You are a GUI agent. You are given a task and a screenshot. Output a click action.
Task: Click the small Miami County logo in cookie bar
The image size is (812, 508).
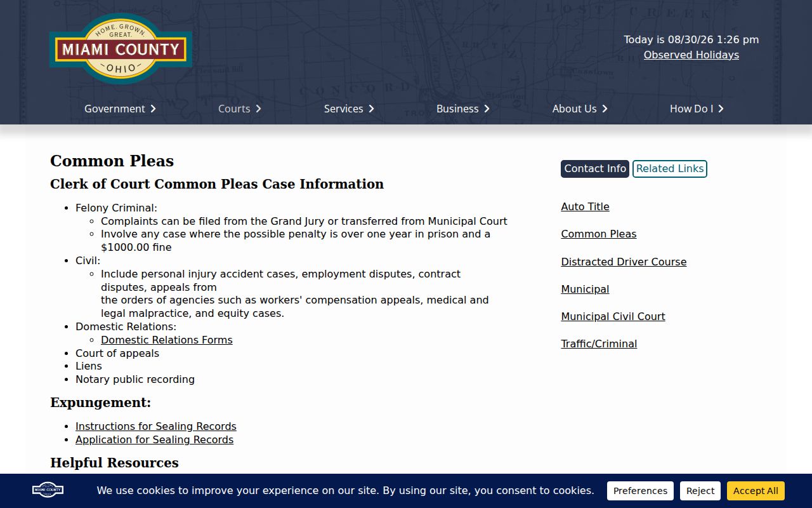coord(48,490)
